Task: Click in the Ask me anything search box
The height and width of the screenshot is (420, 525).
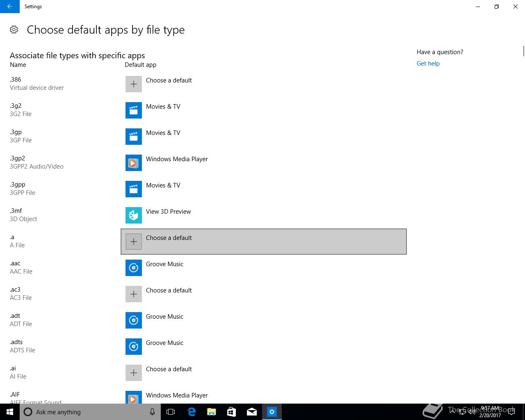Action: pos(90,412)
